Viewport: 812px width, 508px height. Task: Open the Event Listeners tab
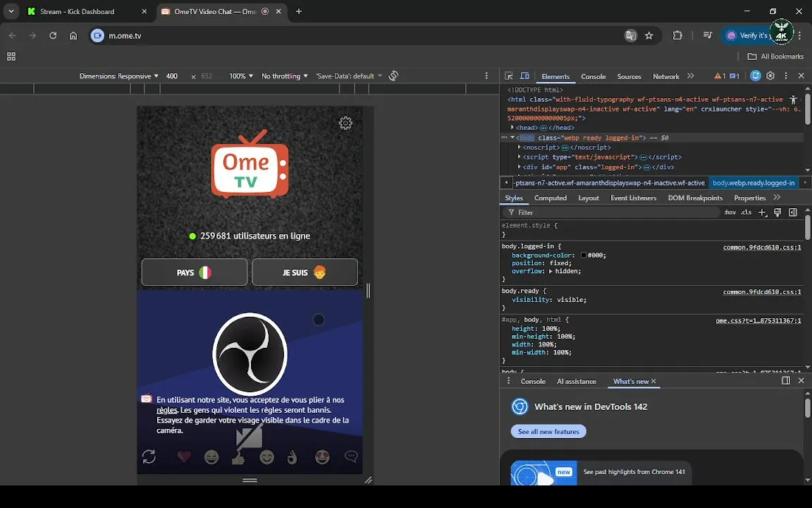pos(634,198)
